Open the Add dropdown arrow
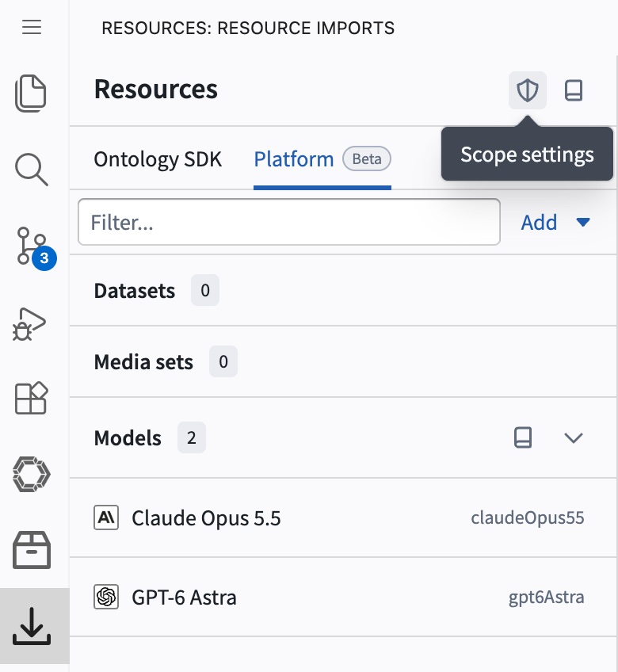 583,222
